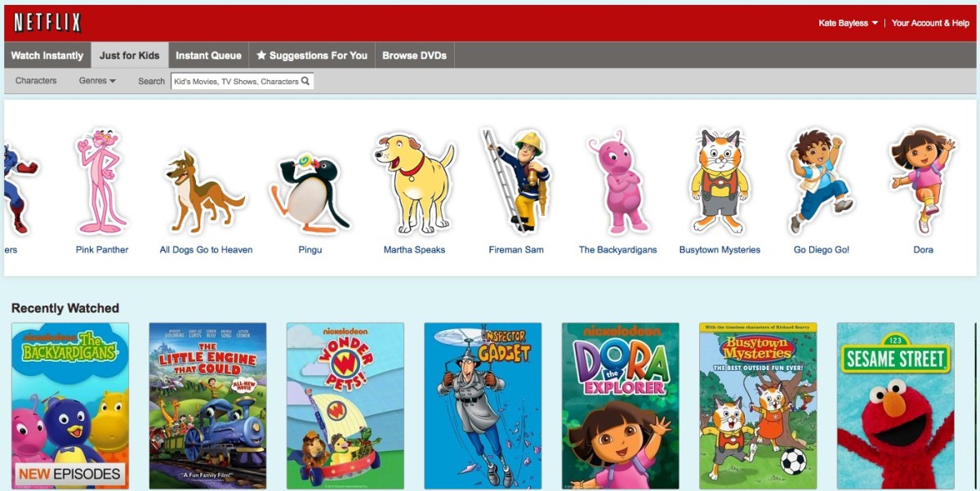
Task: Click the star icon beside Suggestions For You
Action: click(261, 56)
